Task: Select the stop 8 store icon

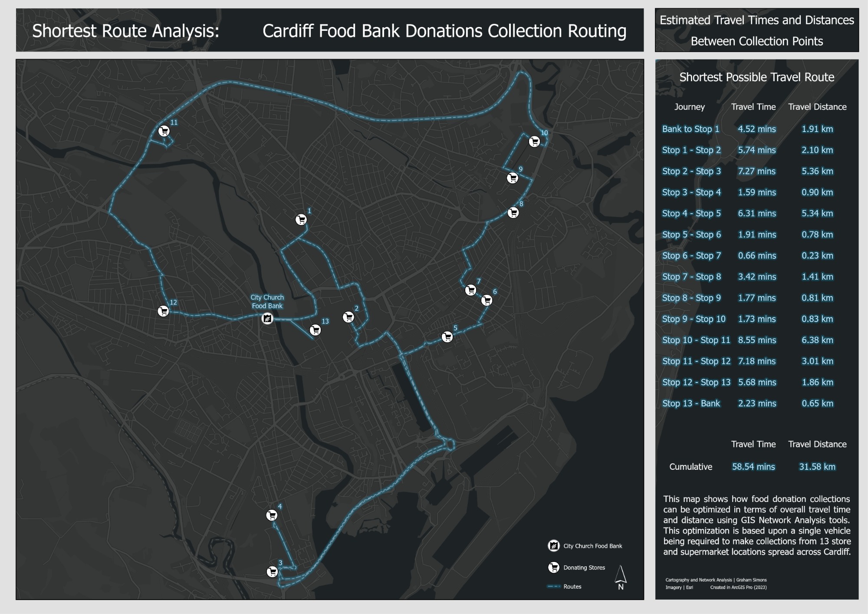Action: (513, 212)
